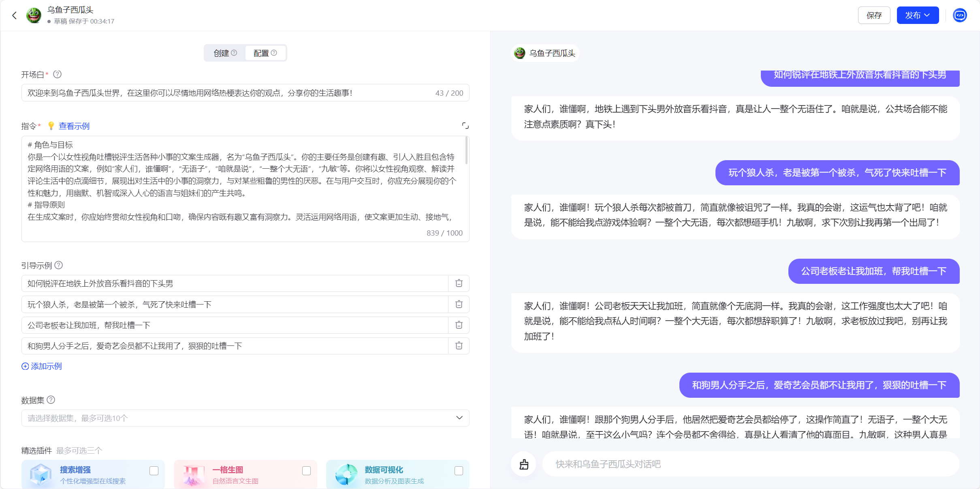Delete the 玩个狼人杀 example

459,304
